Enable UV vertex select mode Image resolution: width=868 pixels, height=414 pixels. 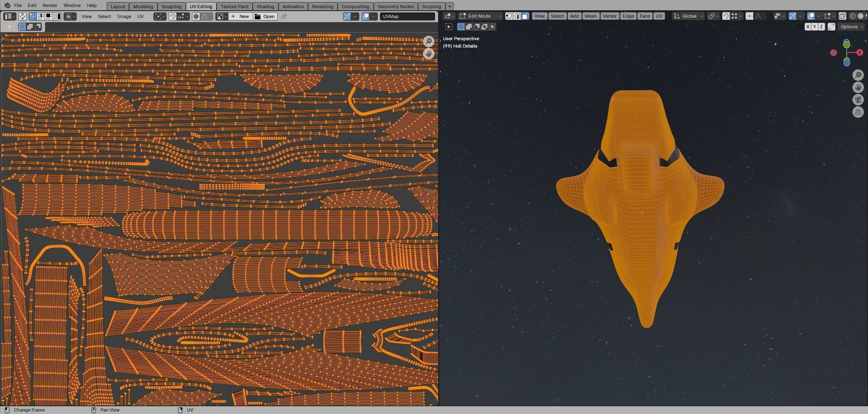pyautogui.click(x=33, y=16)
